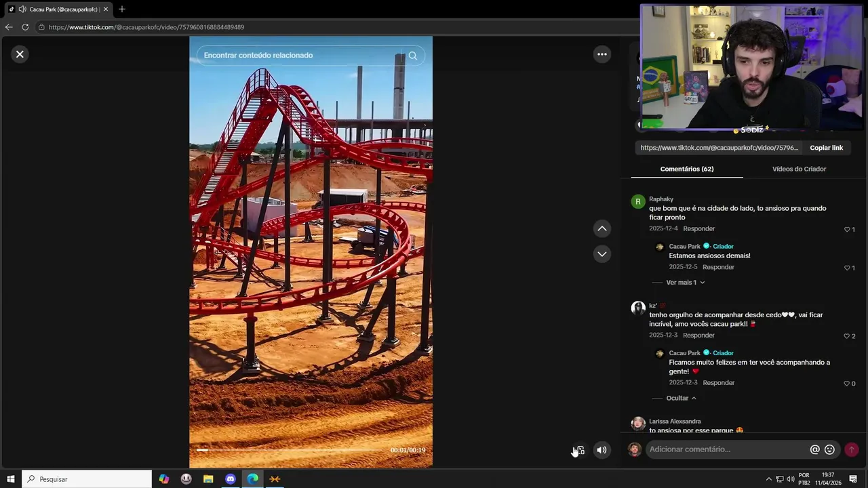Switch to Comentários (62) tab
Screen dimensions: 868x488
(687, 169)
